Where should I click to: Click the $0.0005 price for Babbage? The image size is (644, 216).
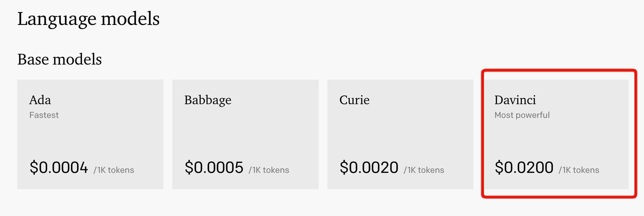coord(214,167)
